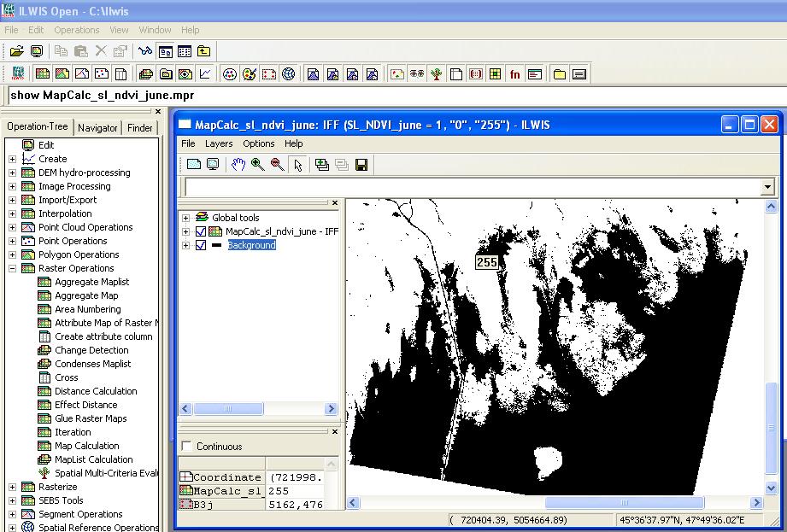Open the Layers menu in map window
The height and width of the screenshot is (532, 787).
click(x=219, y=143)
